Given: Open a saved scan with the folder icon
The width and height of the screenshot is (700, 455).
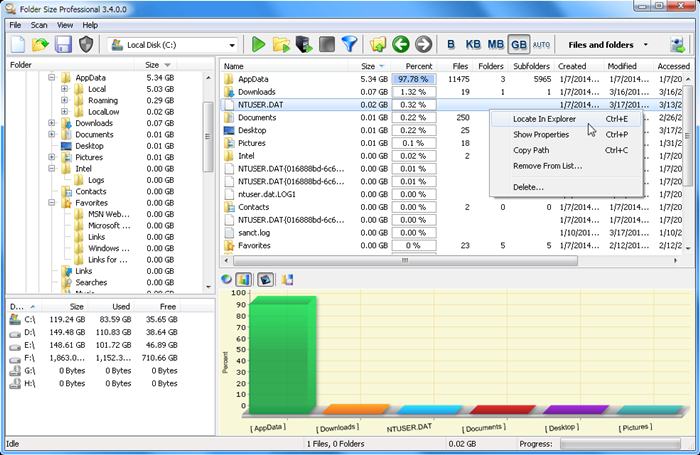Looking at the screenshot, I should [40, 45].
